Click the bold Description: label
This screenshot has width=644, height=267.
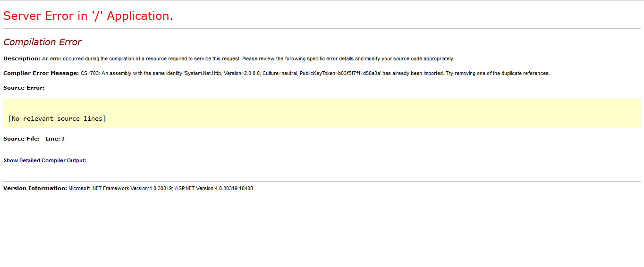click(22, 58)
